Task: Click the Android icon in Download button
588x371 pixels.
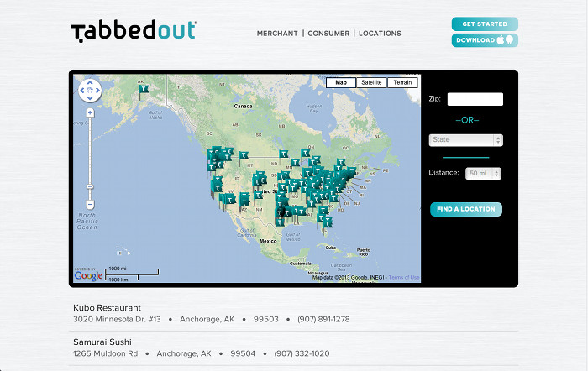Action: tap(511, 40)
